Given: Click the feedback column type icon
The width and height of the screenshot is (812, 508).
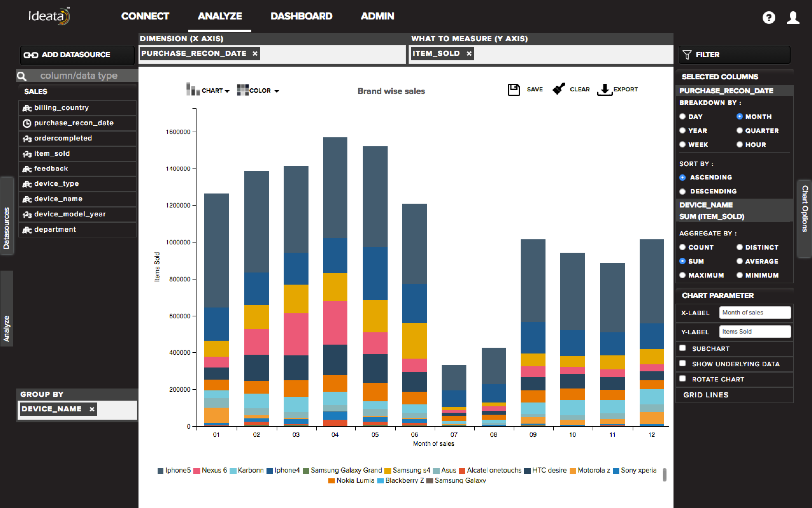Looking at the screenshot, I should [x=27, y=169].
